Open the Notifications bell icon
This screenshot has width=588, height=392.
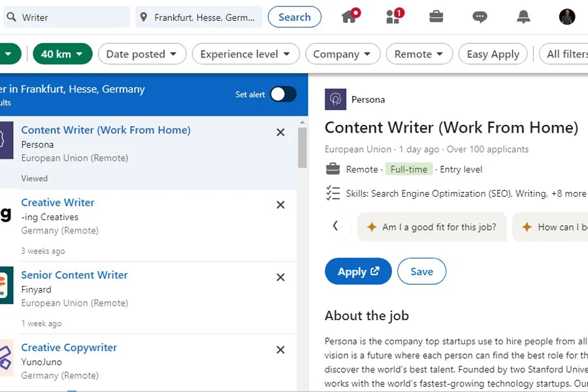[523, 16]
